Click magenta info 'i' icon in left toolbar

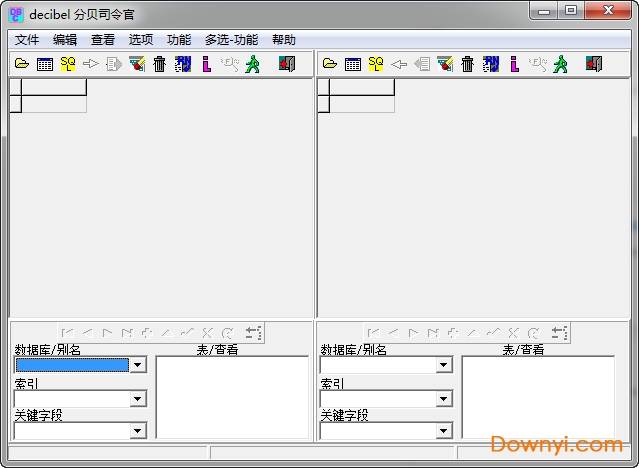[x=207, y=64]
